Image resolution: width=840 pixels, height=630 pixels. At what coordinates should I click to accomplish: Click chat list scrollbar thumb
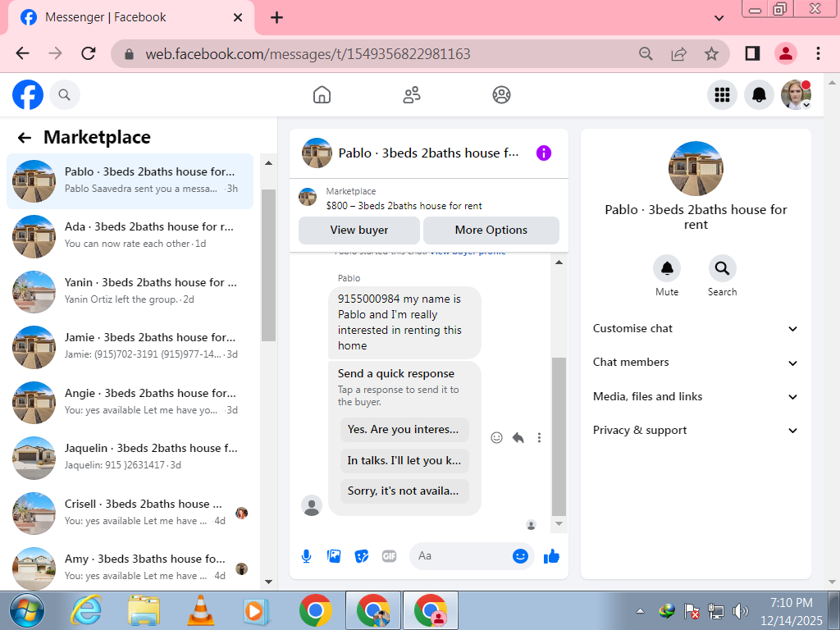268,265
